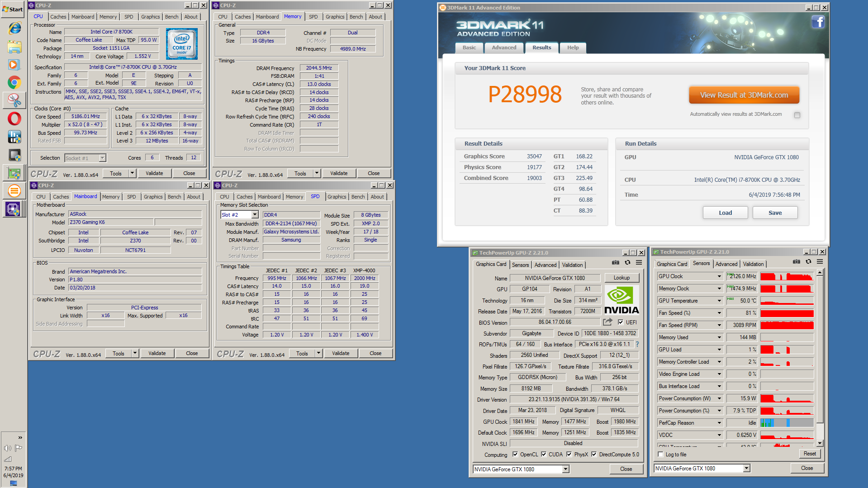Image resolution: width=868 pixels, height=488 pixels.
Task: Open the GPU Clock sensor dropdown
Action: coord(719,276)
